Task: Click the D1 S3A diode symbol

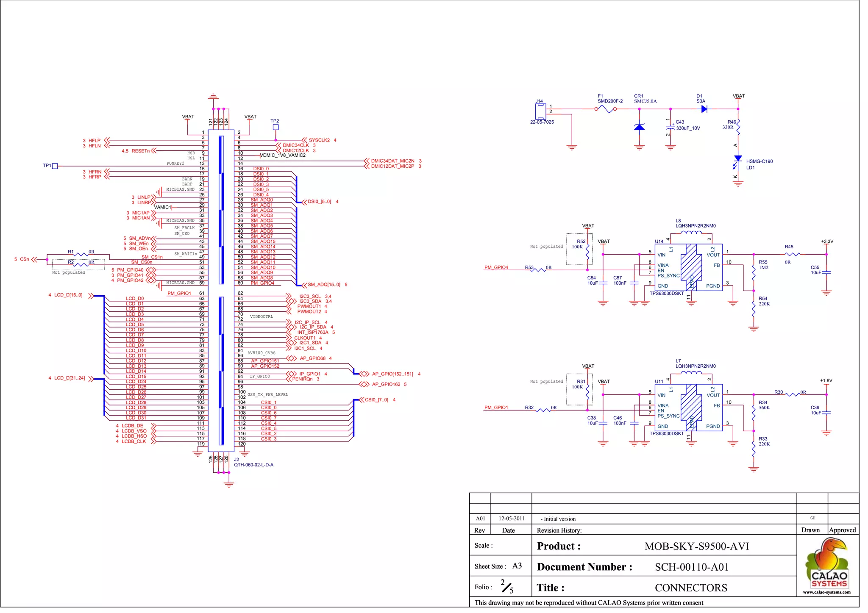Action: pos(704,109)
